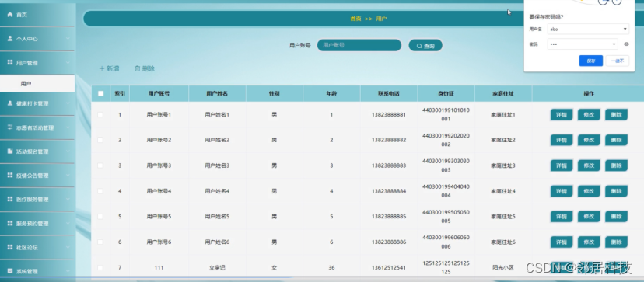Image resolution: width=644 pixels, height=282 pixels.
Task: Toggle the select-all checkbox in table header
Action: point(100,93)
